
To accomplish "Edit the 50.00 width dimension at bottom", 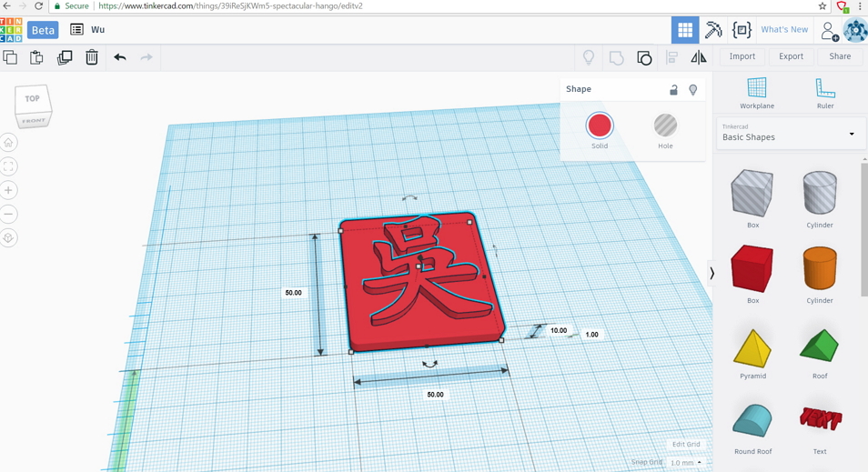I will (x=435, y=395).
